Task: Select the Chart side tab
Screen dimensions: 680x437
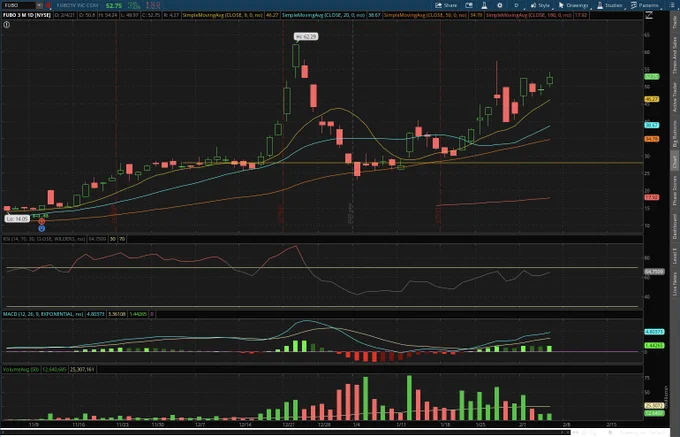Action: click(x=674, y=162)
